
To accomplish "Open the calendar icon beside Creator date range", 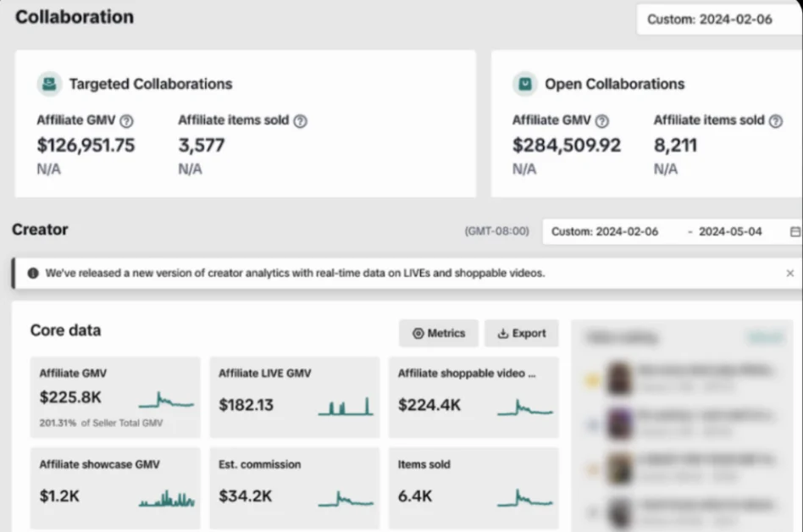I will click(792, 230).
